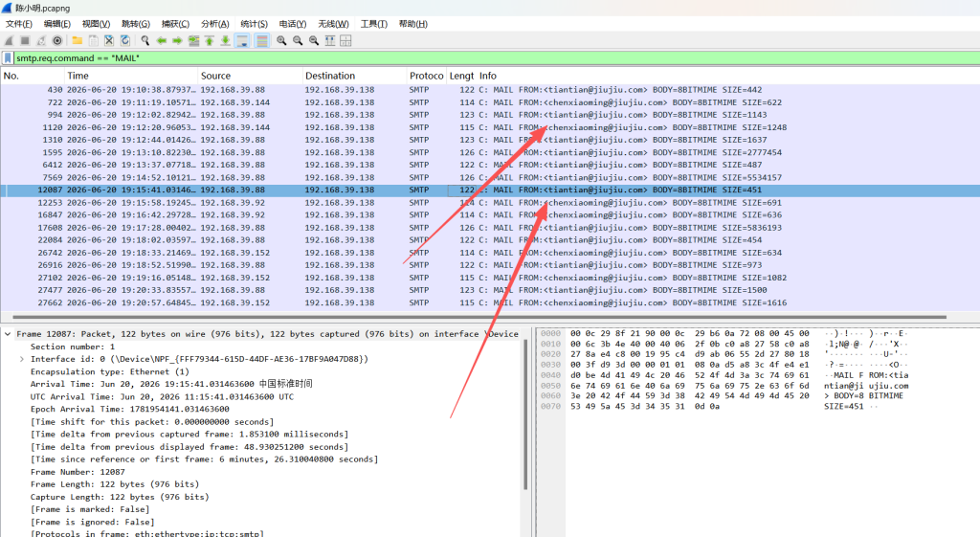This screenshot has height=537, width=980.
Task: Restart the current capture
Action: coord(41,40)
